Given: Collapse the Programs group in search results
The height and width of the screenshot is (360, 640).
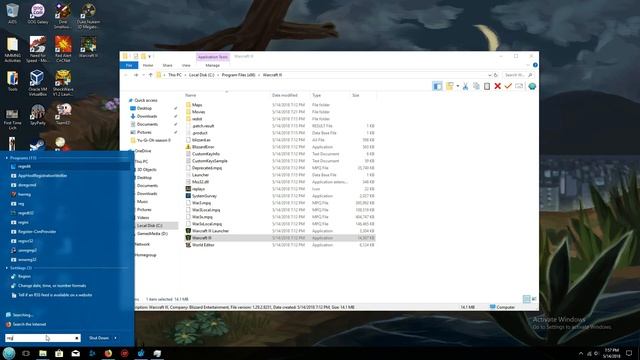Looking at the screenshot, I should click(7, 158).
